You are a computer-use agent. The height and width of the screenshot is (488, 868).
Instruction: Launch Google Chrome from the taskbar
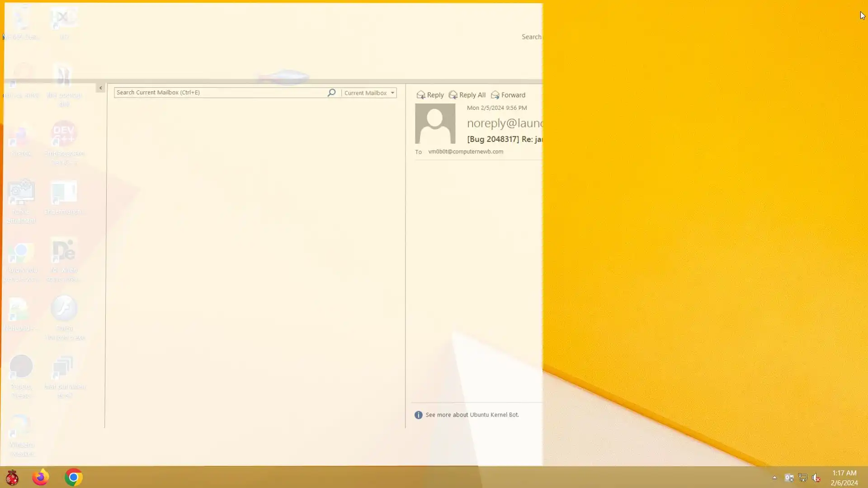point(73,477)
